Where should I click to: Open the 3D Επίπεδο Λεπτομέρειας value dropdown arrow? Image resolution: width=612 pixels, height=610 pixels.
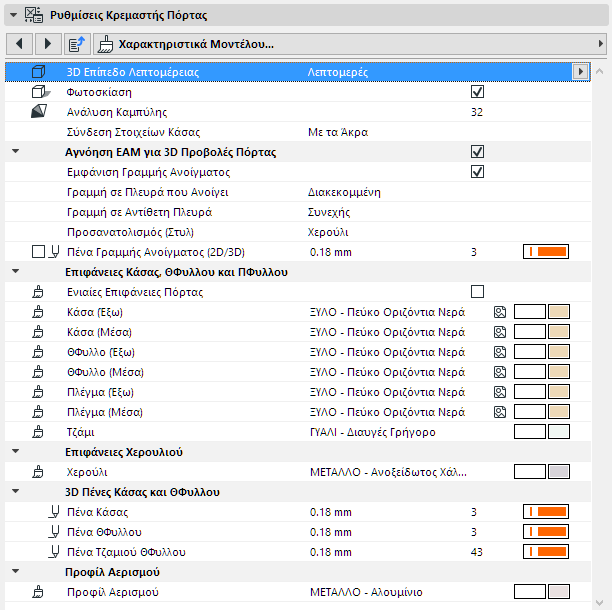[579, 72]
